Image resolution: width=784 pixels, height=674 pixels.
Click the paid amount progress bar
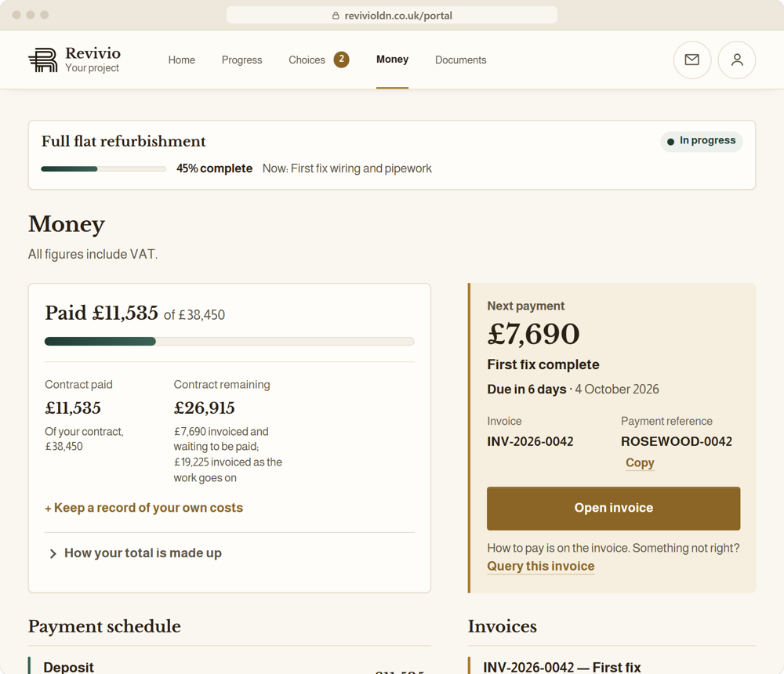tap(230, 342)
